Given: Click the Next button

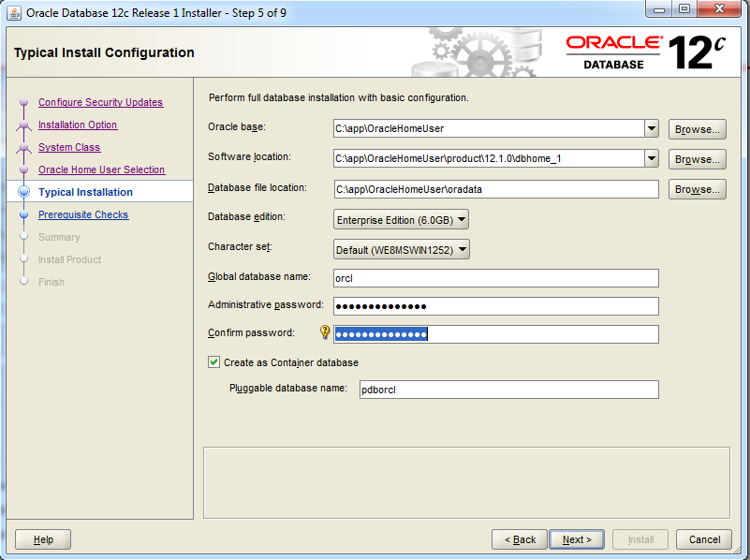Looking at the screenshot, I should pos(577,539).
